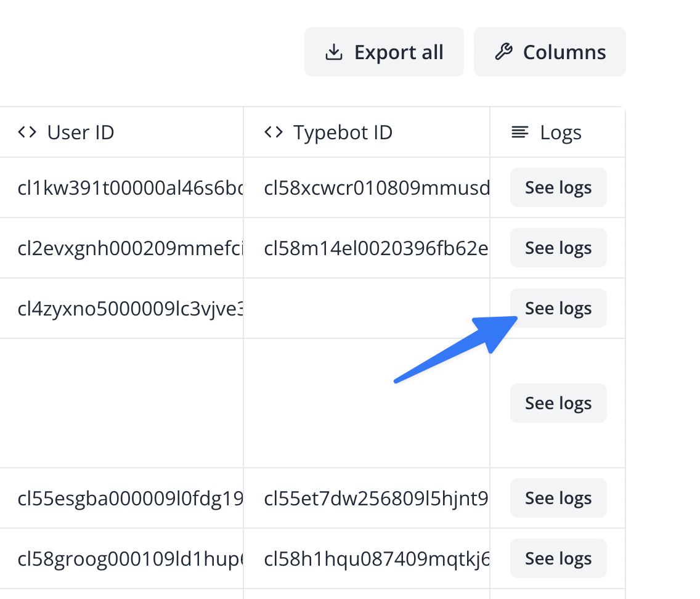The width and height of the screenshot is (700, 599).
Task: Open logs for user cl4zyxno5000009lc3vjve3
Action: (558, 308)
